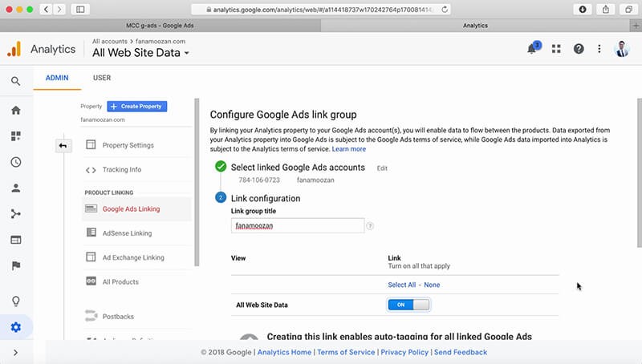
Task: Click the Analytics logo
Action: click(x=14, y=49)
